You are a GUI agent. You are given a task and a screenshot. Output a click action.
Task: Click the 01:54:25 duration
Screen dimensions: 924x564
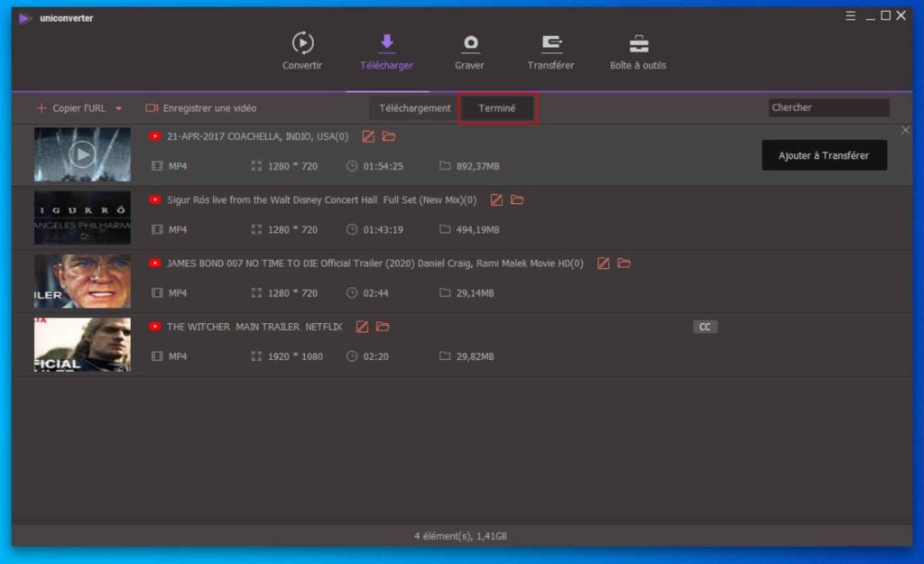pos(383,167)
